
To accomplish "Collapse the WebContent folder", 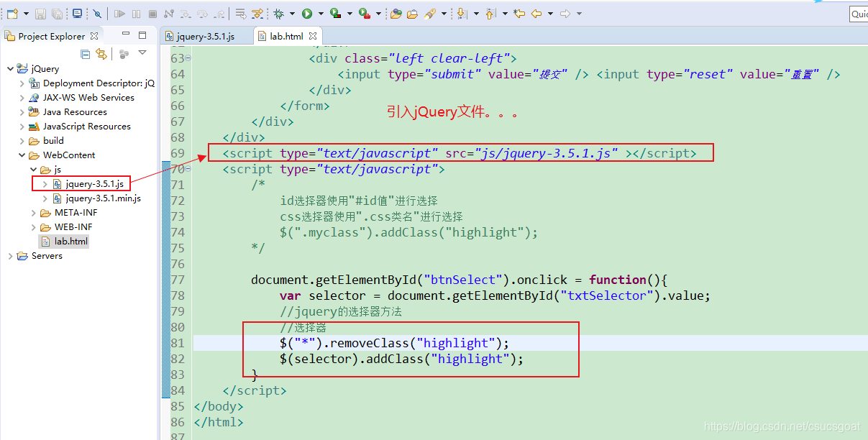I will point(22,155).
